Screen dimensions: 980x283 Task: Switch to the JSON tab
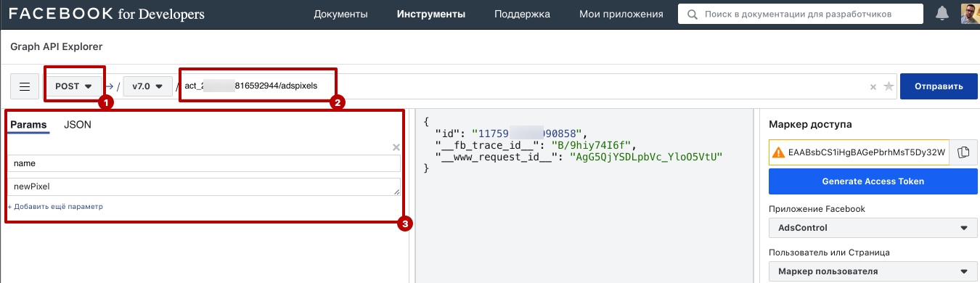(78, 125)
